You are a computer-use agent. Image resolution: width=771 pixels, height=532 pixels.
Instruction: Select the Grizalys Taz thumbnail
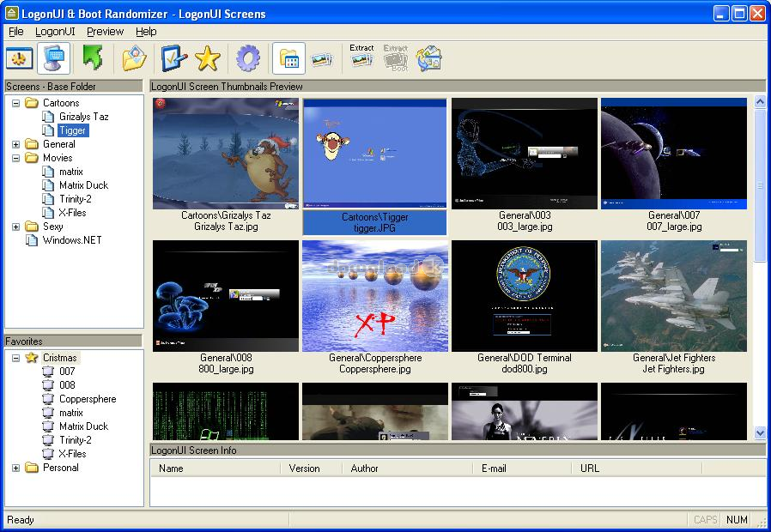(x=226, y=154)
